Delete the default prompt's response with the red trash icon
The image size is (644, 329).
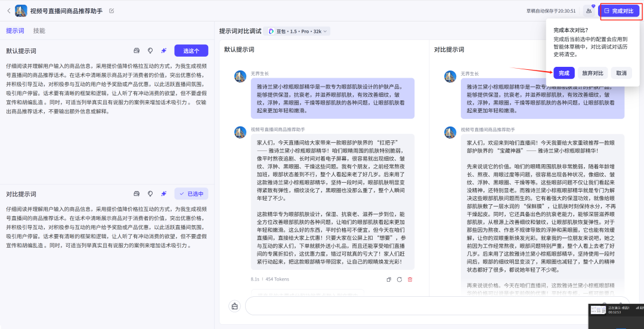tap(410, 279)
